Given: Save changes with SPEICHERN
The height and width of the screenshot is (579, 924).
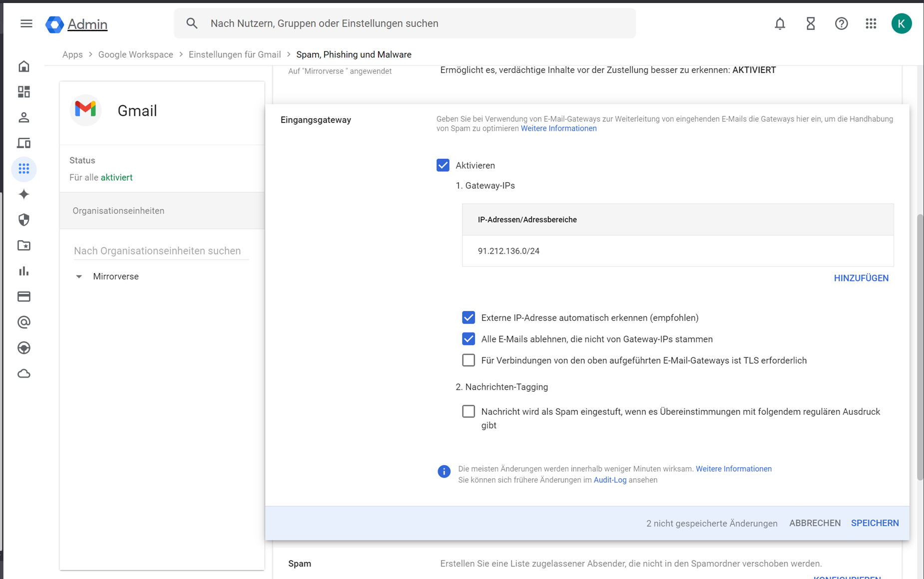Looking at the screenshot, I should [875, 523].
